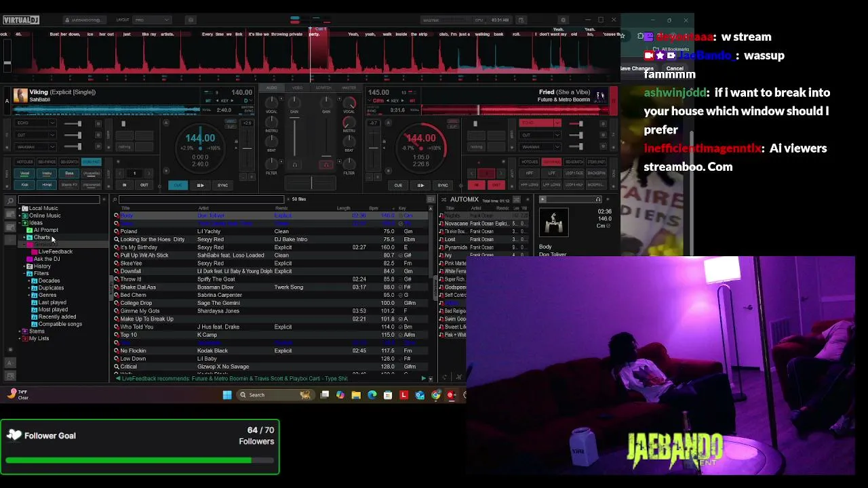Click the Online Music folder icon
The height and width of the screenshot is (488, 868).
coord(25,216)
